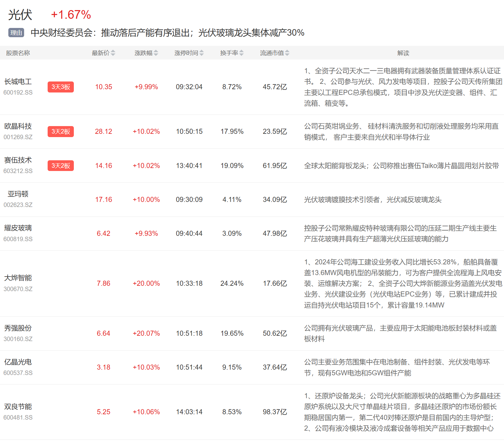Click the +1.67% sector change value
This screenshot has width=504, height=441.
point(71,15)
